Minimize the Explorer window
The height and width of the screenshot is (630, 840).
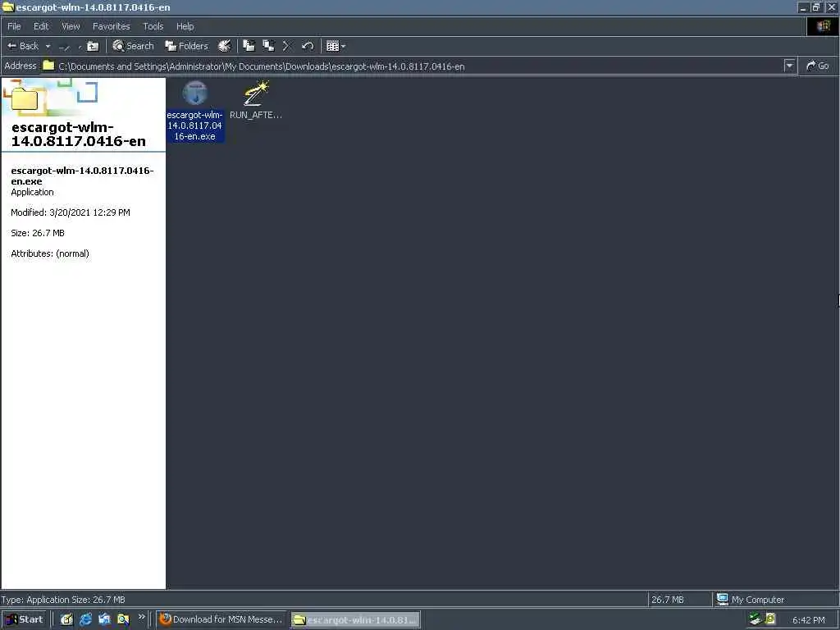pyautogui.click(x=802, y=7)
